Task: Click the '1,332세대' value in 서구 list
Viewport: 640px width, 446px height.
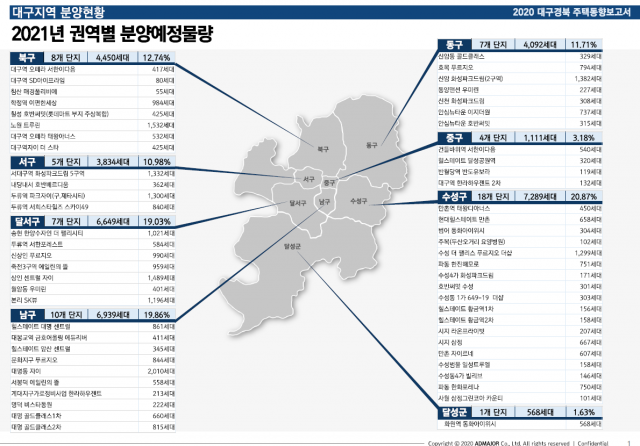Action: click(x=161, y=173)
